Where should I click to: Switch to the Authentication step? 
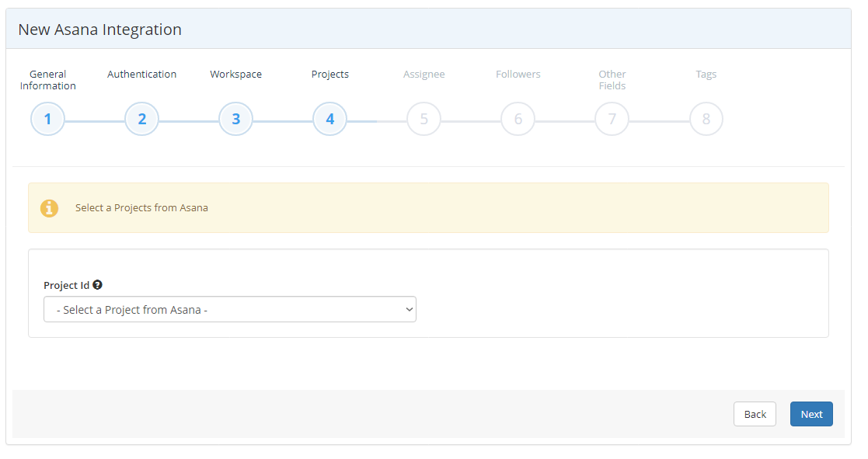(141, 74)
